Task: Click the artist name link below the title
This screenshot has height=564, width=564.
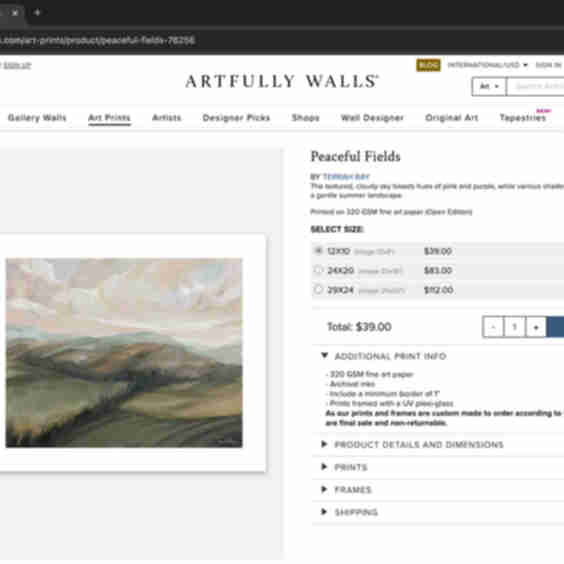Action: click(x=346, y=177)
